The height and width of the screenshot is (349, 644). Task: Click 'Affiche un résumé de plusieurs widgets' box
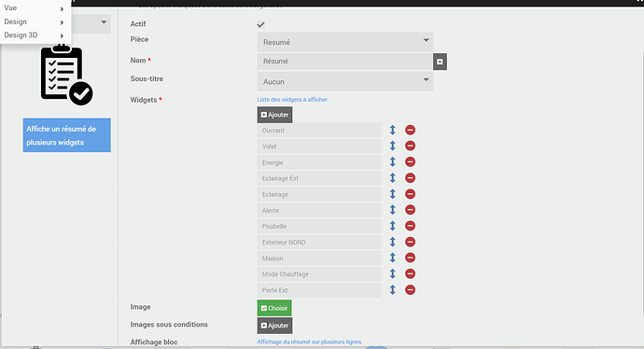point(67,135)
